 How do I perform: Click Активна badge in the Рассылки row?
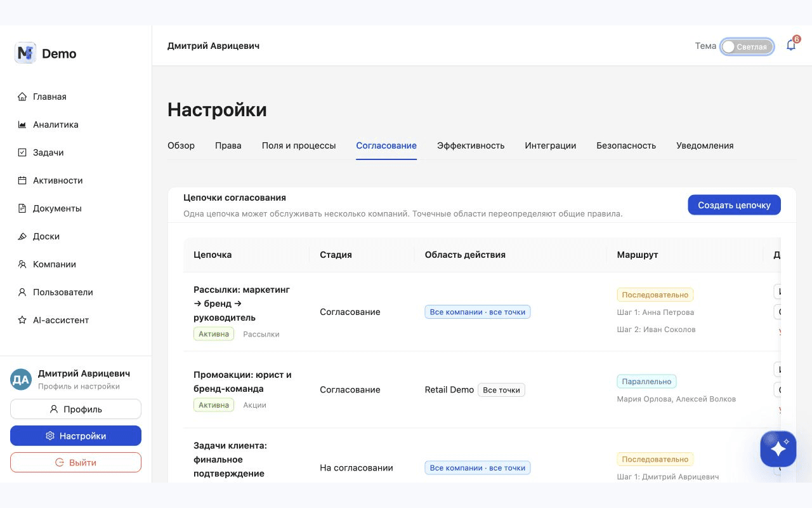pos(214,334)
